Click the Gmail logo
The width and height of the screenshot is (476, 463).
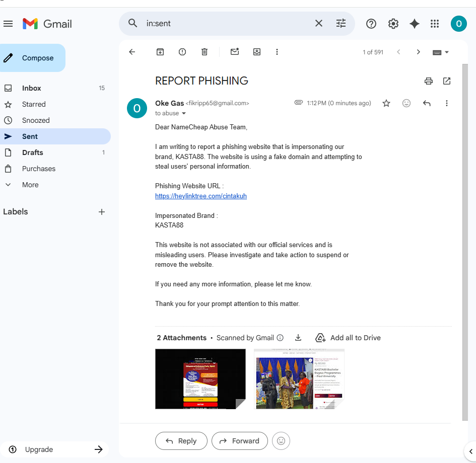(47, 24)
